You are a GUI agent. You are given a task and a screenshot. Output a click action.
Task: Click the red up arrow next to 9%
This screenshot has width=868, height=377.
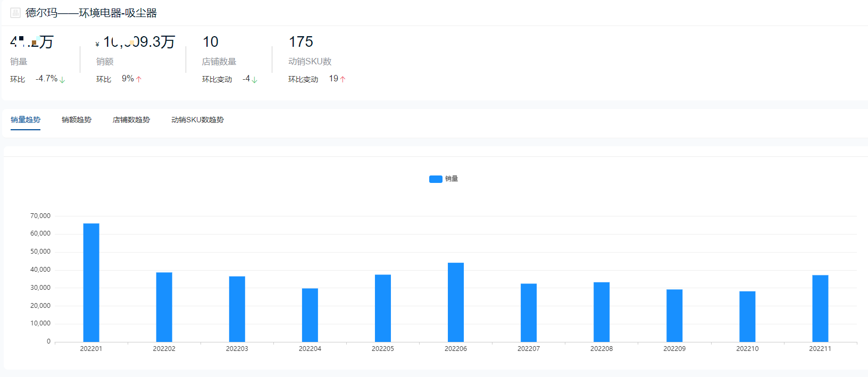(x=139, y=79)
